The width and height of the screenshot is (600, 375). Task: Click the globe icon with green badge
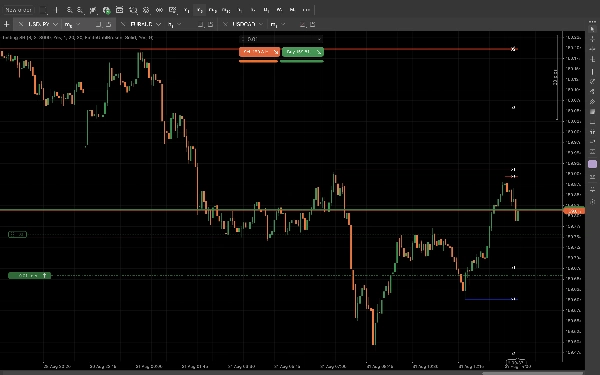click(106, 10)
